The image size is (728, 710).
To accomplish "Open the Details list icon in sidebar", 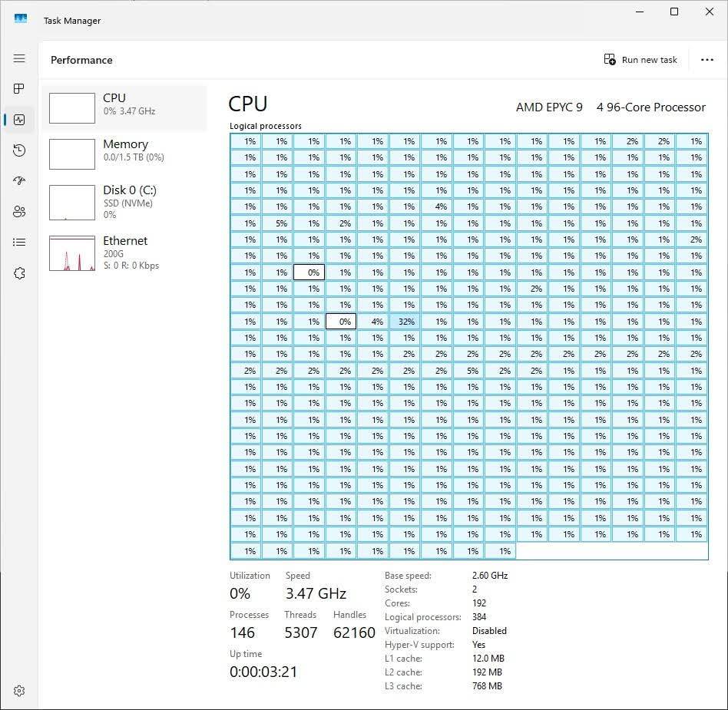I will click(x=19, y=243).
